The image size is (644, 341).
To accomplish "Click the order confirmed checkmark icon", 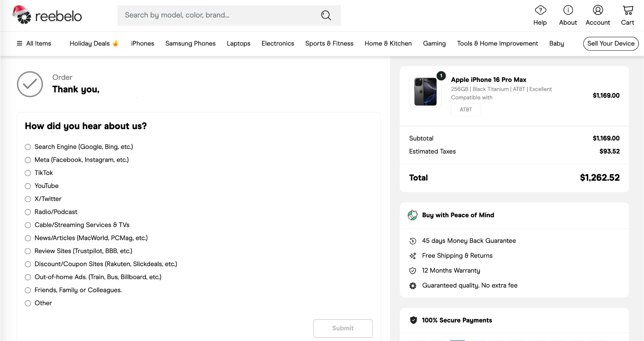I will click(x=30, y=84).
